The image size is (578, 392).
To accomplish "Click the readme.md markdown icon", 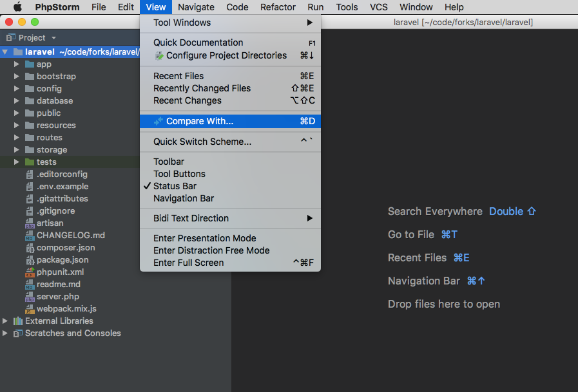I will [30, 284].
